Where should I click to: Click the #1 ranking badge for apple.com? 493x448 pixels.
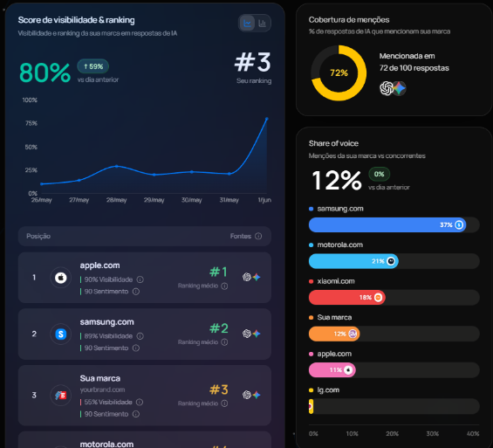pos(218,272)
